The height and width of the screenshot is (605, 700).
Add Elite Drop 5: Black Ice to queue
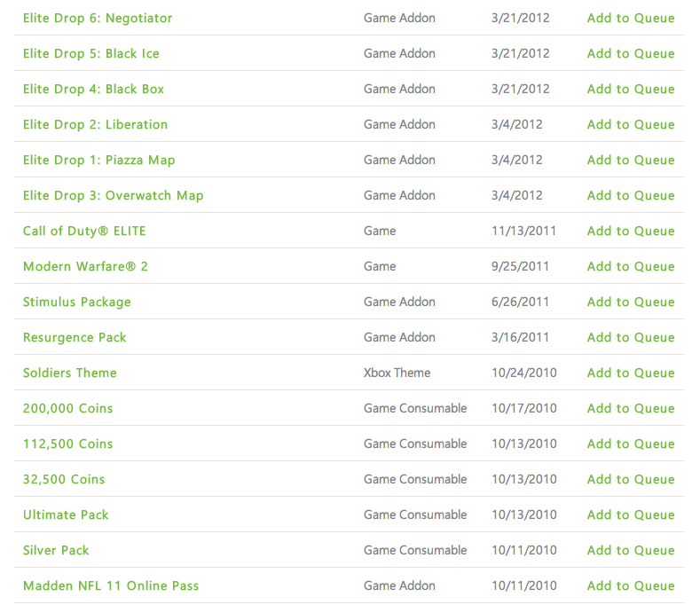631,53
